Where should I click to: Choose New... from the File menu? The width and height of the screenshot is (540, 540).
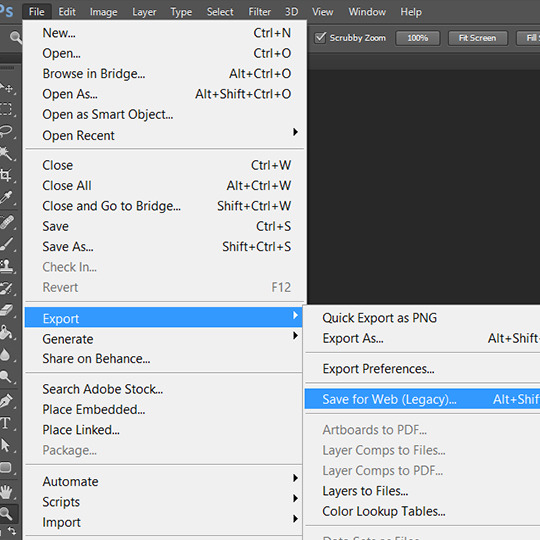click(164, 33)
